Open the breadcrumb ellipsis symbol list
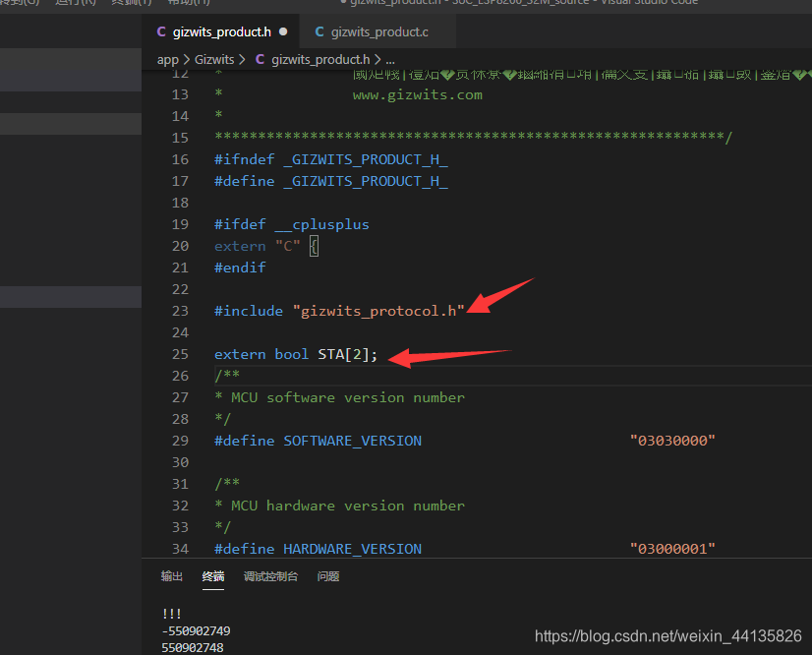Viewport: 812px width, 655px height. (390, 60)
